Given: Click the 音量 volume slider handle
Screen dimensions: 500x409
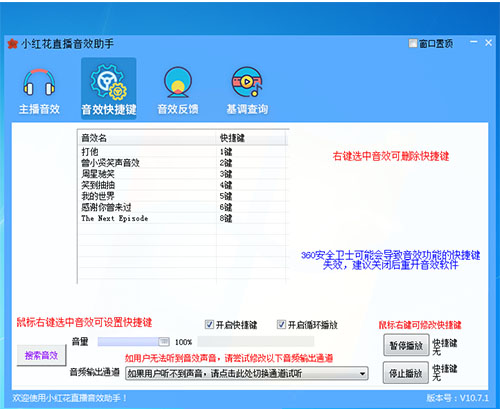Looking at the screenshot, I should point(164,342).
